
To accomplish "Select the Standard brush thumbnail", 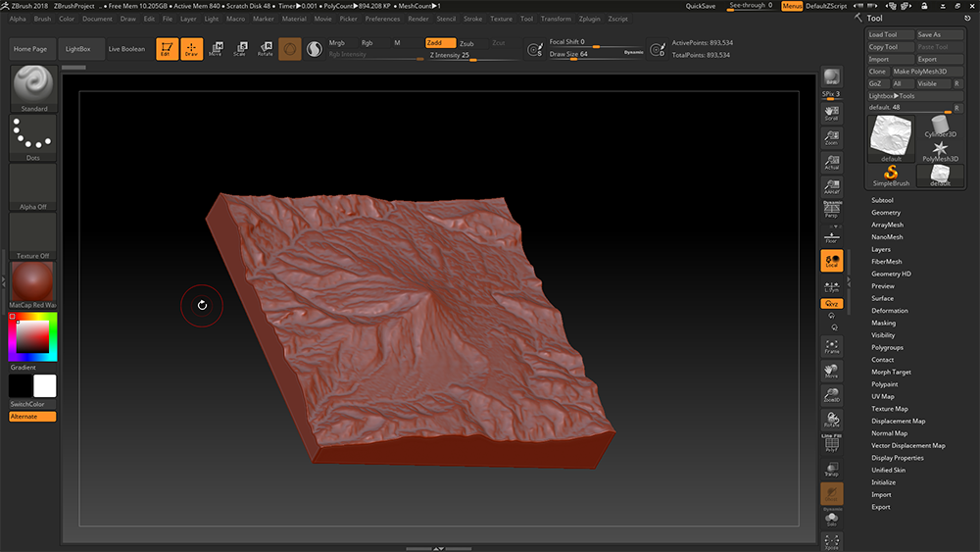I will pyautogui.click(x=33, y=86).
